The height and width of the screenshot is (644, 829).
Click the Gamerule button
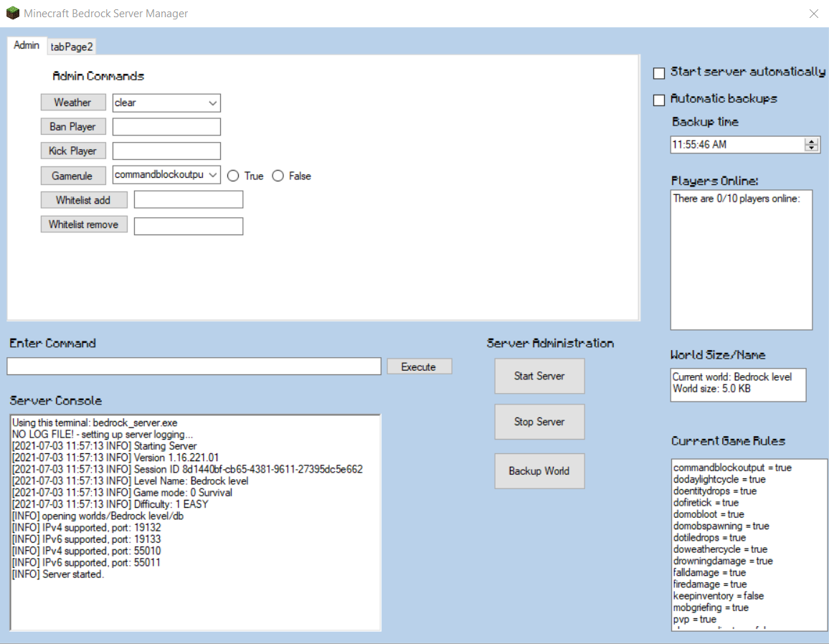point(73,176)
